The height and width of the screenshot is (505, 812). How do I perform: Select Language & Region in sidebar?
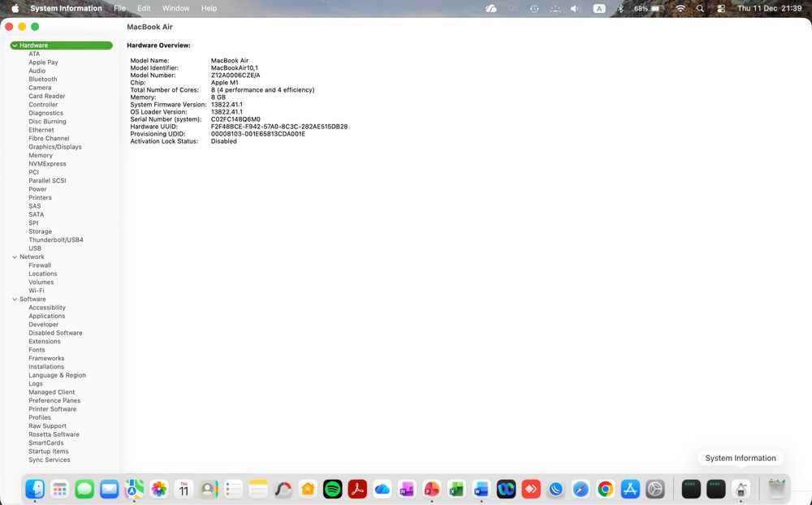[x=57, y=376]
